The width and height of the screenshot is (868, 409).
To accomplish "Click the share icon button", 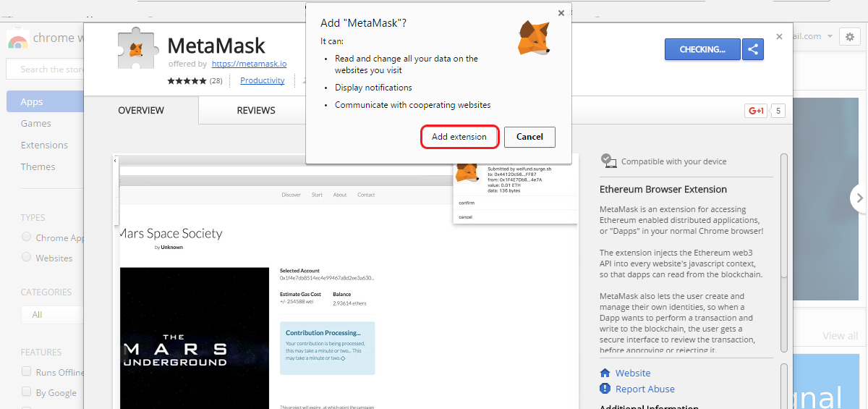I will (753, 49).
